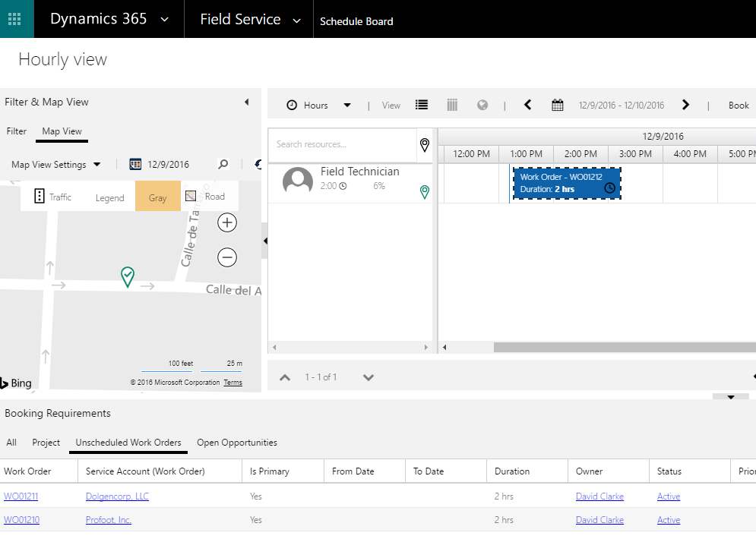Click the location pin beside search box
The width and height of the screenshot is (756, 539).
pyautogui.click(x=425, y=144)
